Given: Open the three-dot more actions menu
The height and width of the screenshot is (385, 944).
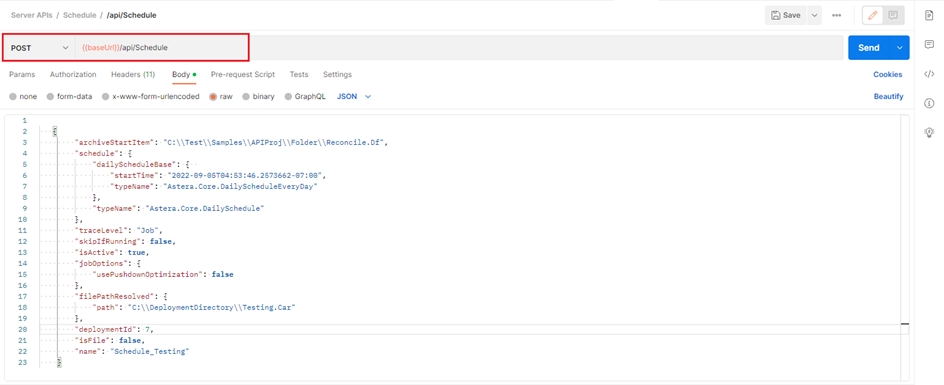Looking at the screenshot, I should point(836,16).
